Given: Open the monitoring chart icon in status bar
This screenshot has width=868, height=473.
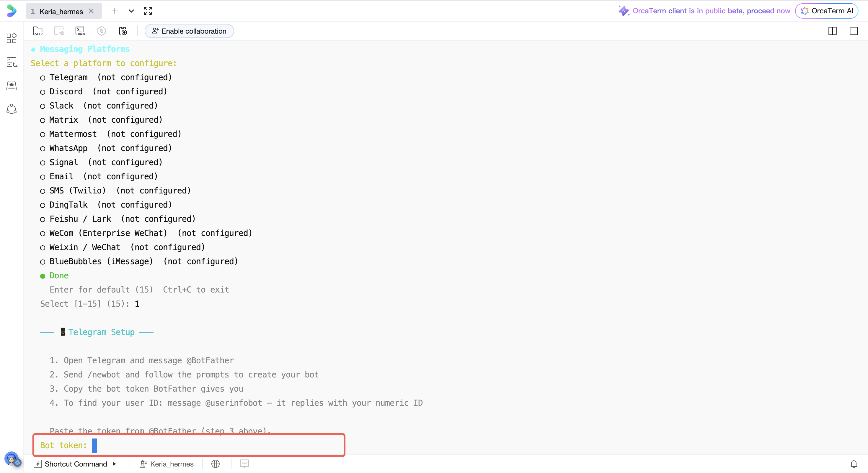Looking at the screenshot, I should coord(244,464).
